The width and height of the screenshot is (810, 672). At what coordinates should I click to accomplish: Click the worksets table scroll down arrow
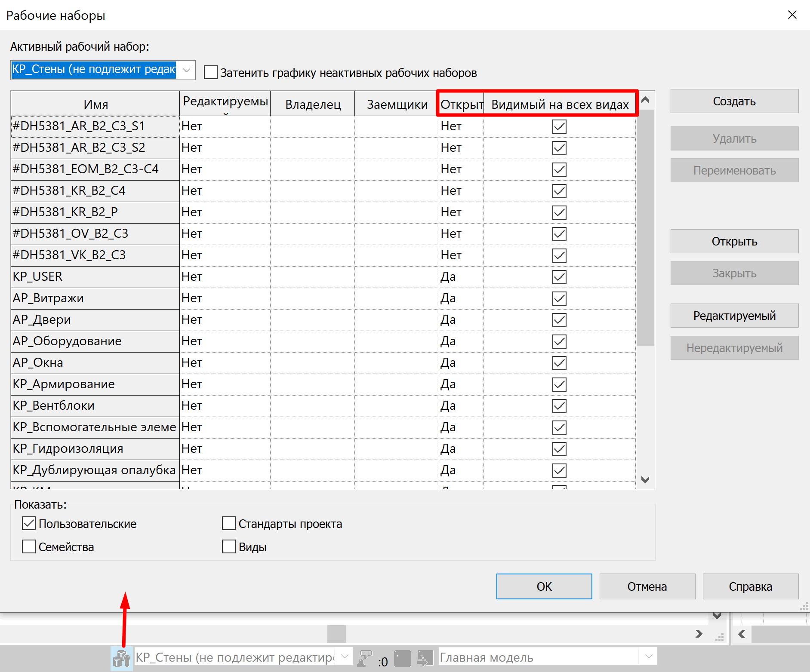(x=645, y=479)
